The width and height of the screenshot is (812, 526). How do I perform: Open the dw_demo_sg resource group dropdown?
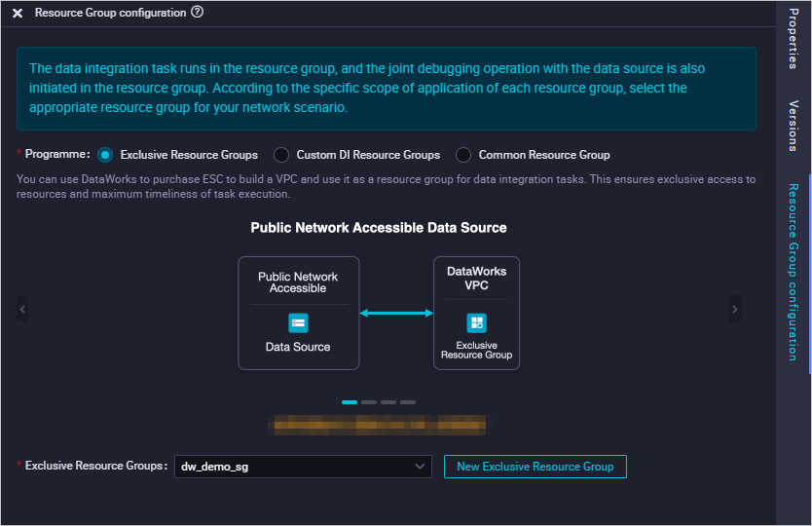303,467
